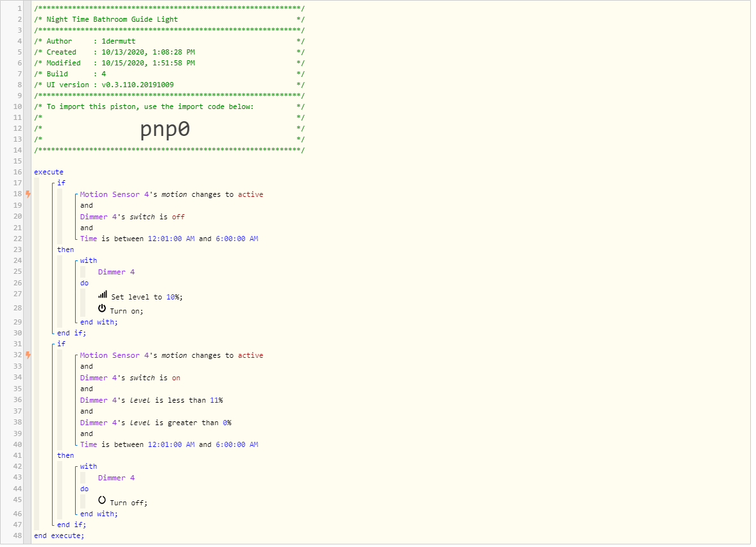Click the lightning bolt icon on line 18
The width and height of the screenshot is (756, 547).
coord(28,194)
